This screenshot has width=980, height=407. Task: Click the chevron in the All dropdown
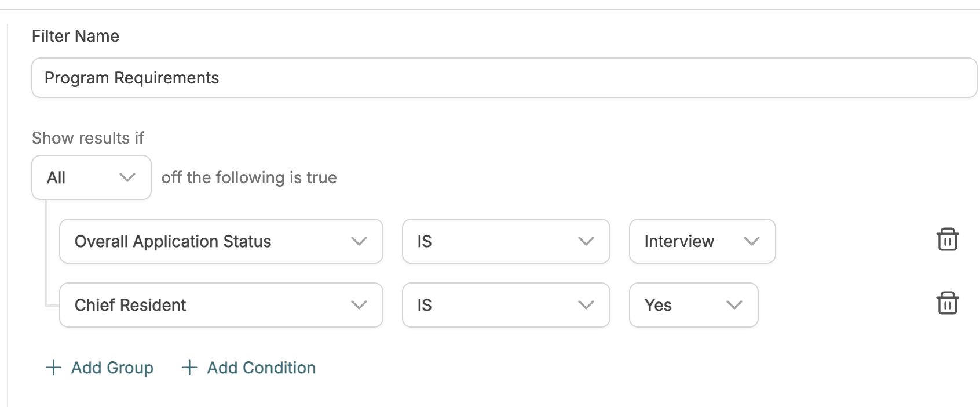click(127, 177)
